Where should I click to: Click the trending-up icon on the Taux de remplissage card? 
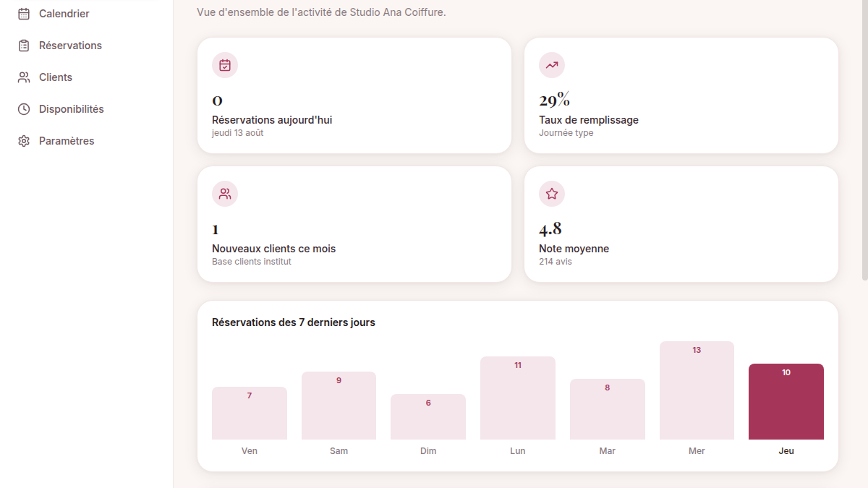552,65
